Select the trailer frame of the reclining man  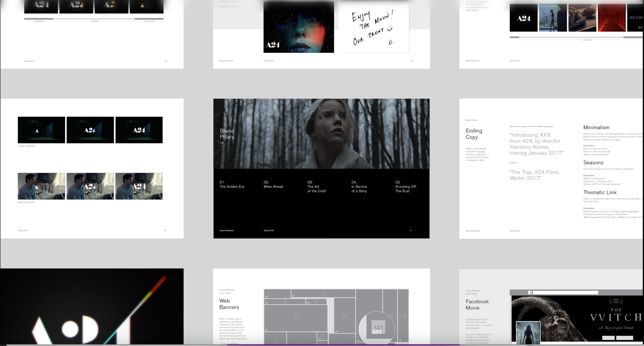582,18
